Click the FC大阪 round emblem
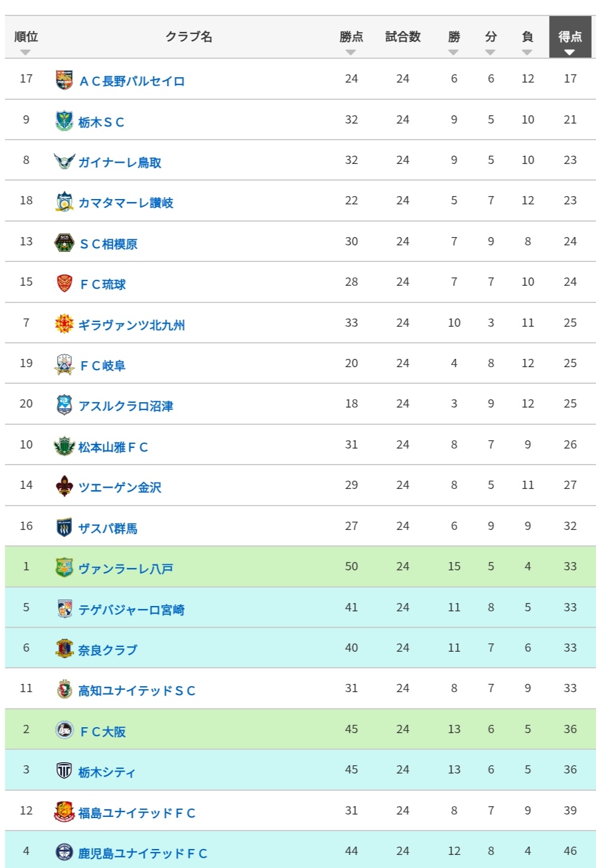The width and height of the screenshot is (596, 868). click(x=64, y=730)
